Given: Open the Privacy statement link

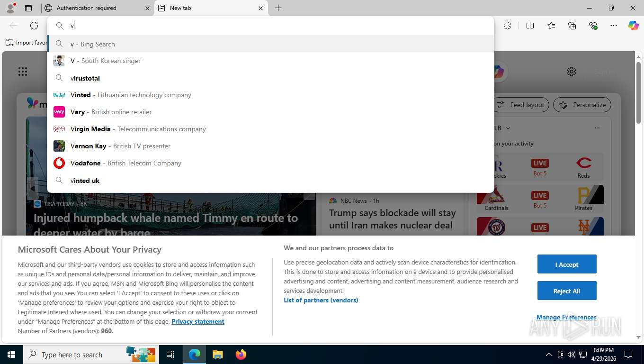Looking at the screenshot, I should coord(198,321).
